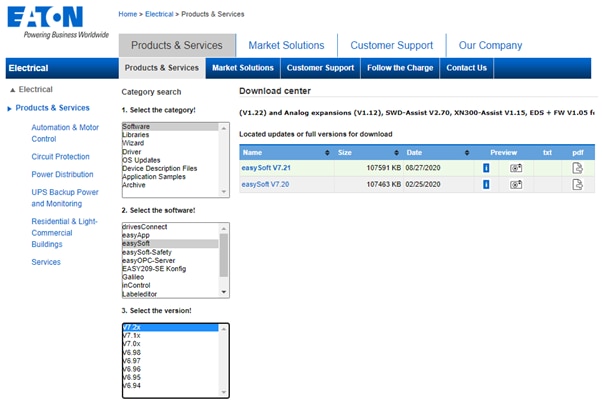The height and width of the screenshot is (414, 602).
Task: Open info icon for easySoft V7.21
Action: coord(486,168)
